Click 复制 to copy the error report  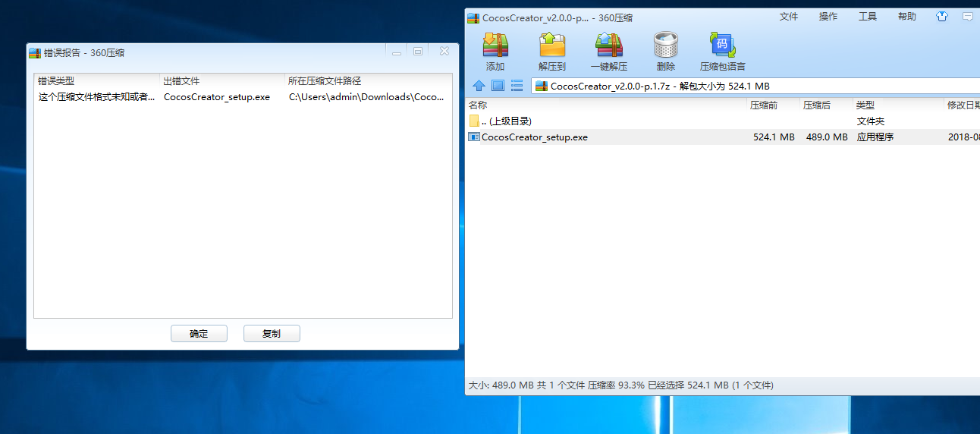[x=272, y=334]
